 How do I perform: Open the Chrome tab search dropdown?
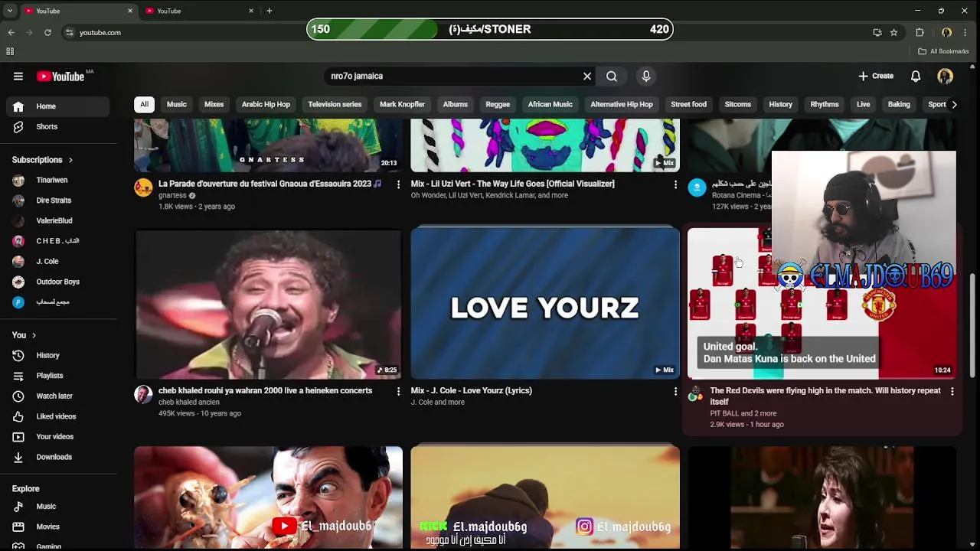[9, 11]
